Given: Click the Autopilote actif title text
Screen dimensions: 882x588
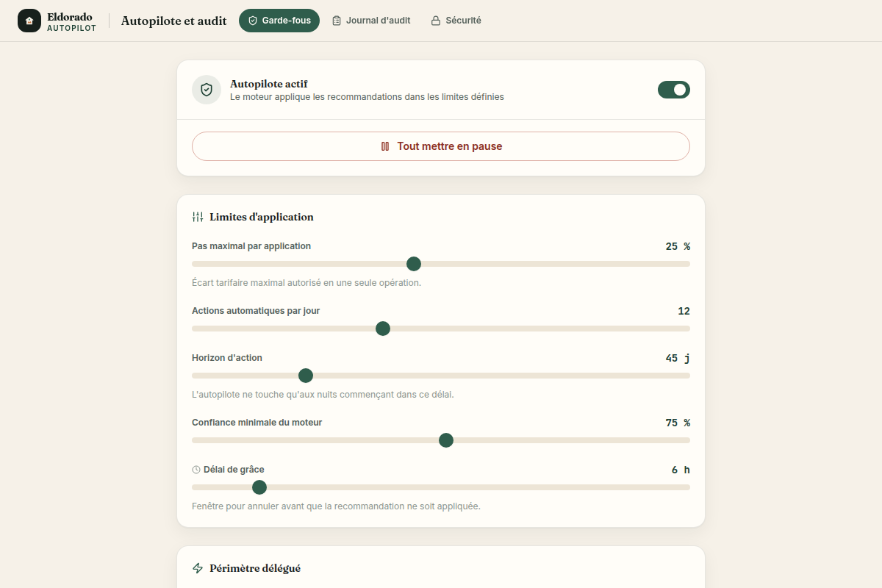Looking at the screenshot, I should 269,84.
